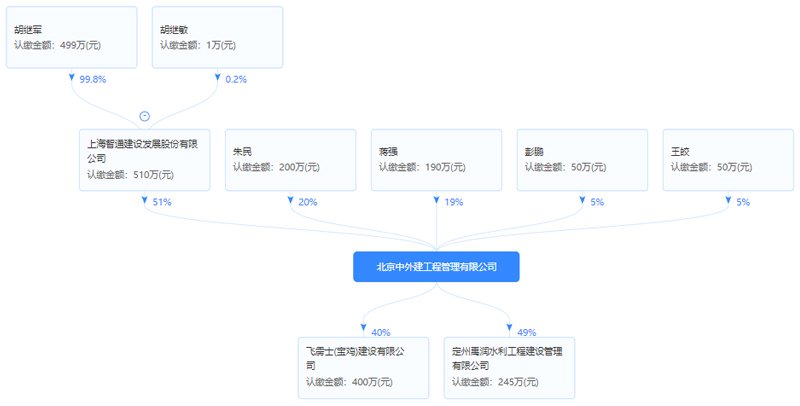Collapse the shareholders of 上海智通建设发展股份有限公司
The image size is (800, 406).
(x=145, y=116)
